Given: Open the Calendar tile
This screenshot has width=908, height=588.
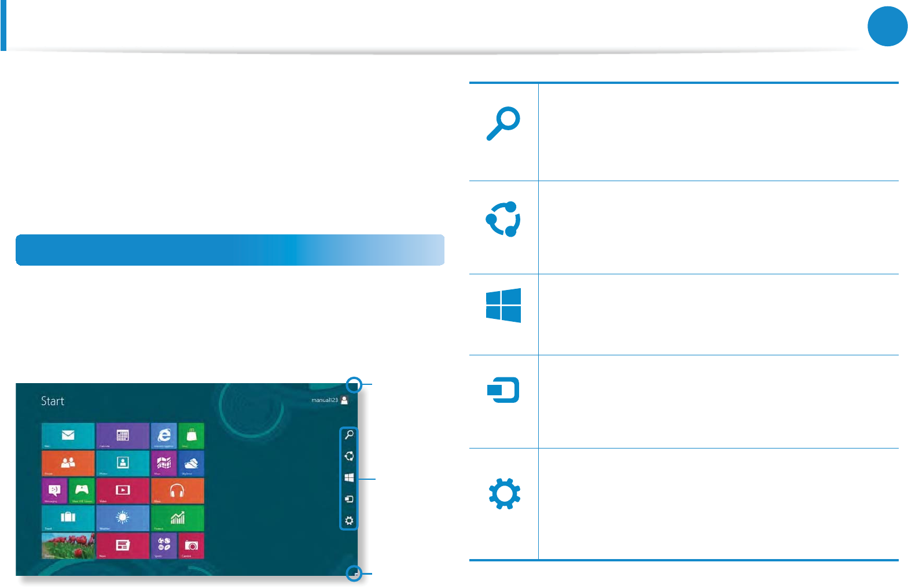Looking at the screenshot, I should click(123, 436).
